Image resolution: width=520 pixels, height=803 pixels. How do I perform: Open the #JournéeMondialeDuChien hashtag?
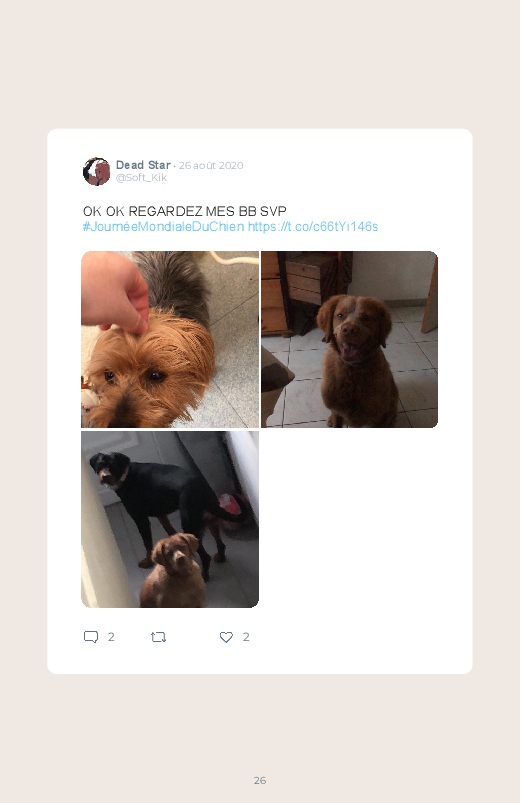point(163,227)
